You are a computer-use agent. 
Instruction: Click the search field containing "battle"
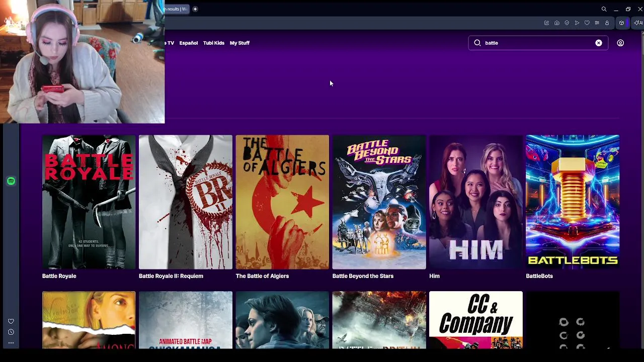pyautogui.click(x=538, y=43)
